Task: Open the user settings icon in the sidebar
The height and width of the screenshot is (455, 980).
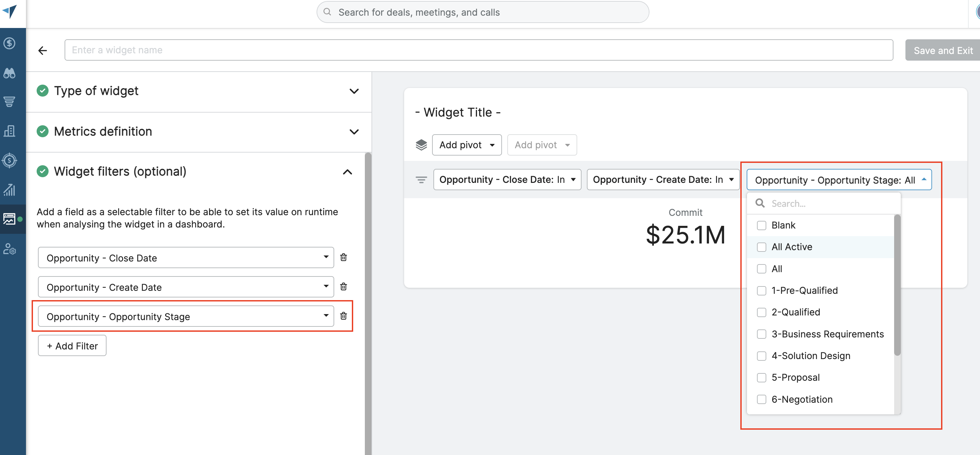Action: coord(10,248)
